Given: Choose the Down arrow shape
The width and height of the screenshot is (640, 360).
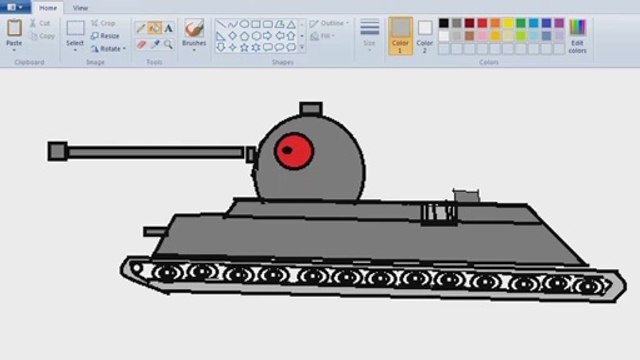Looking at the screenshot, I should pyautogui.click(x=220, y=47).
